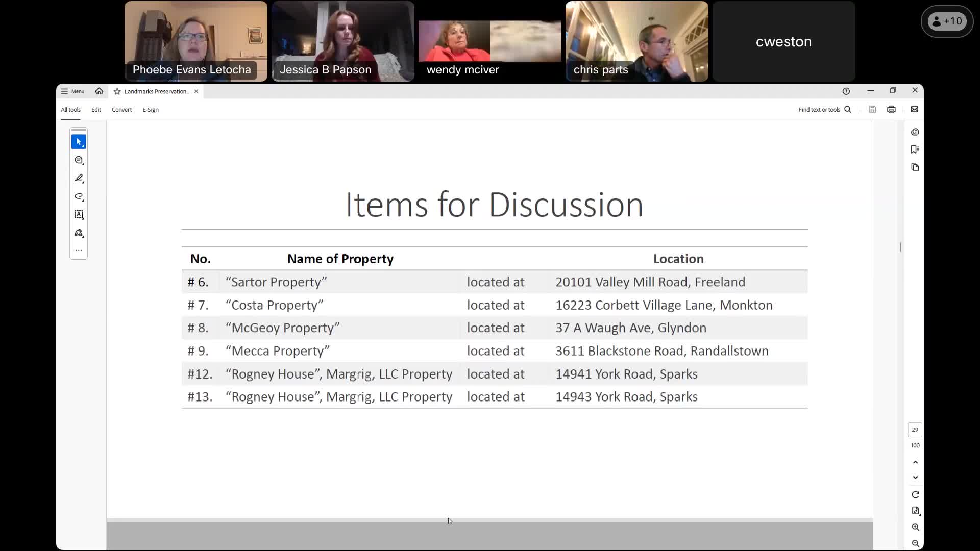Click the Print file icon
Image resolution: width=980 pixels, height=551 pixels.
(891, 110)
